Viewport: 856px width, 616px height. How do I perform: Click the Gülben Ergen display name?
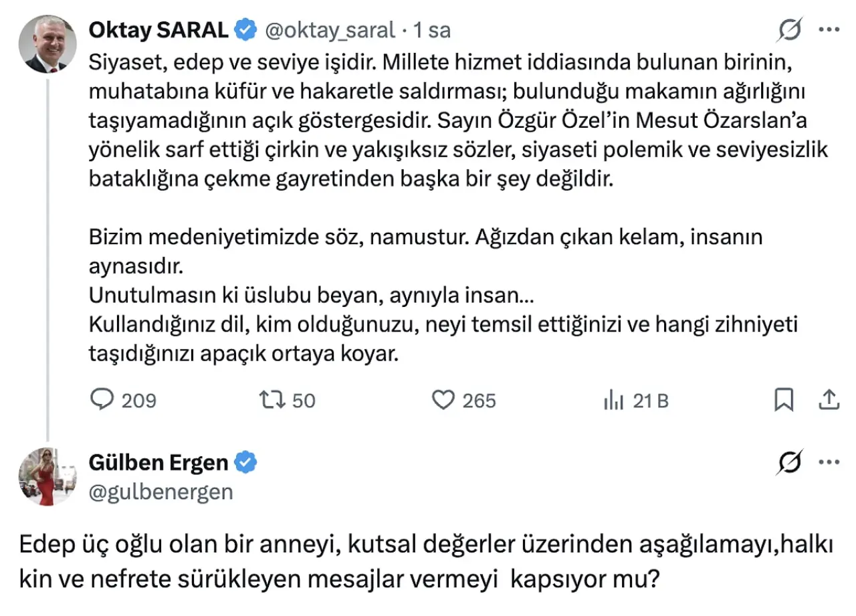click(x=158, y=462)
